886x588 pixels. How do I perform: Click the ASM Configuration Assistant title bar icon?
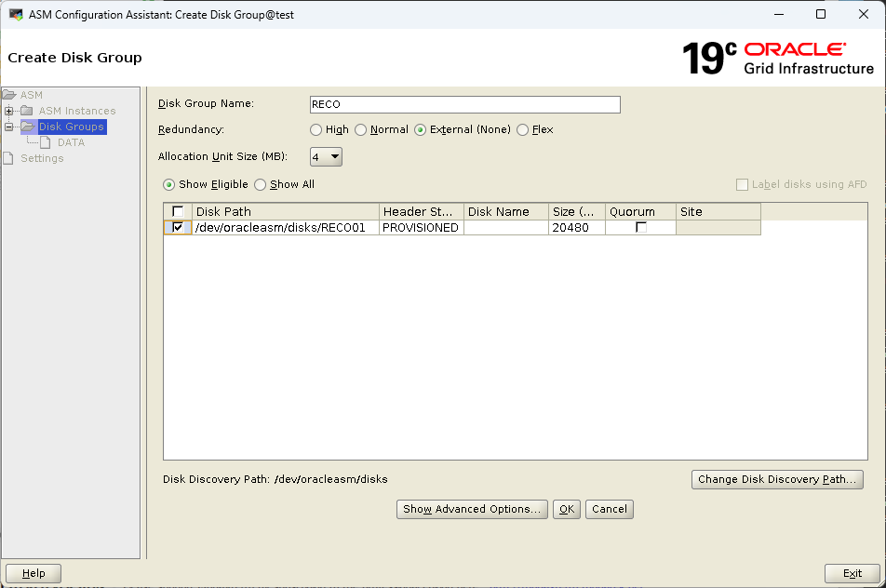click(x=16, y=15)
